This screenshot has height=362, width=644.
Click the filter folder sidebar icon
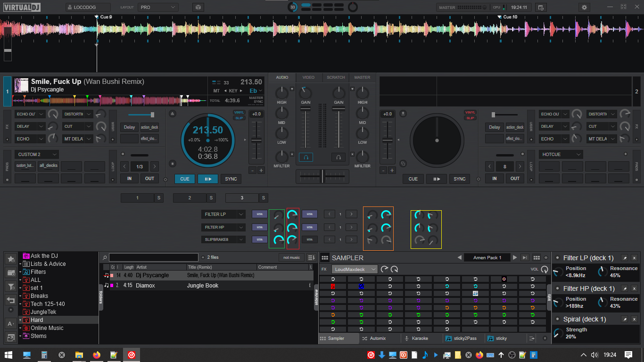pyautogui.click(x=10, y=286)
